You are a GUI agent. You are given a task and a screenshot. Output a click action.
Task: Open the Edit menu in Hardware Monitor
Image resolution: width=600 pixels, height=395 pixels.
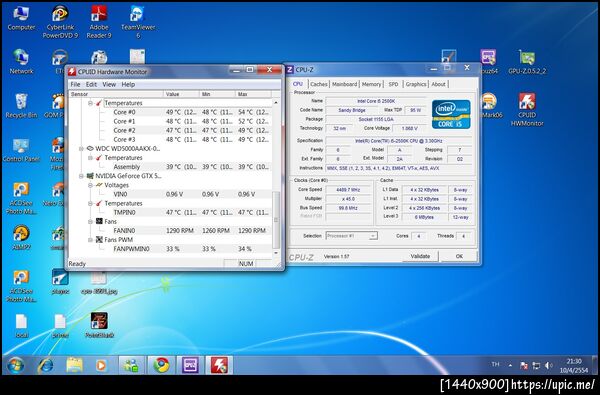coord(91,84)
